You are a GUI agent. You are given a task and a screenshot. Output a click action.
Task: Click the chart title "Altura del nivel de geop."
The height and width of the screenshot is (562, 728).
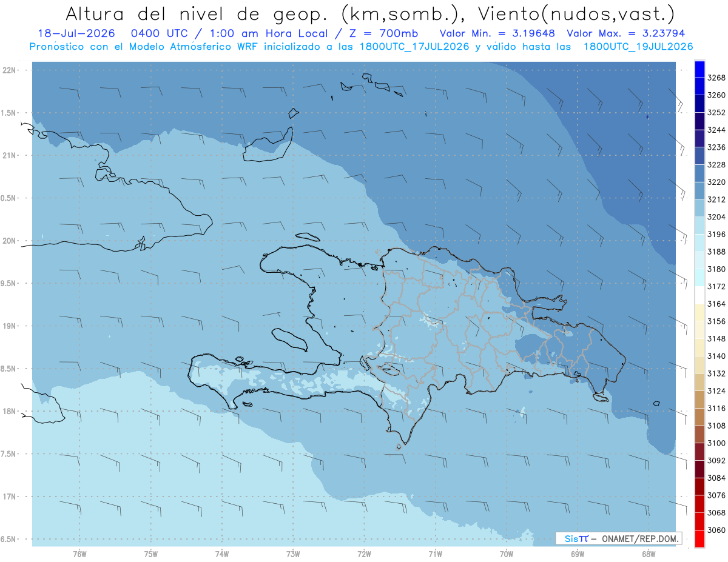pos(197,15)
